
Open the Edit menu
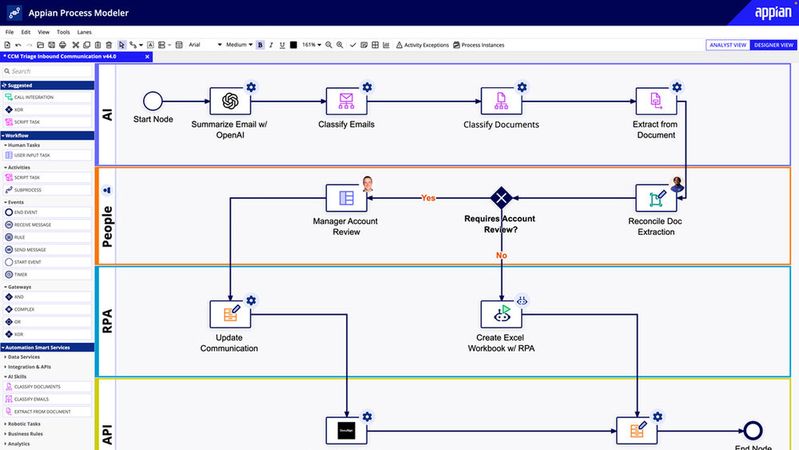[25, 32]
